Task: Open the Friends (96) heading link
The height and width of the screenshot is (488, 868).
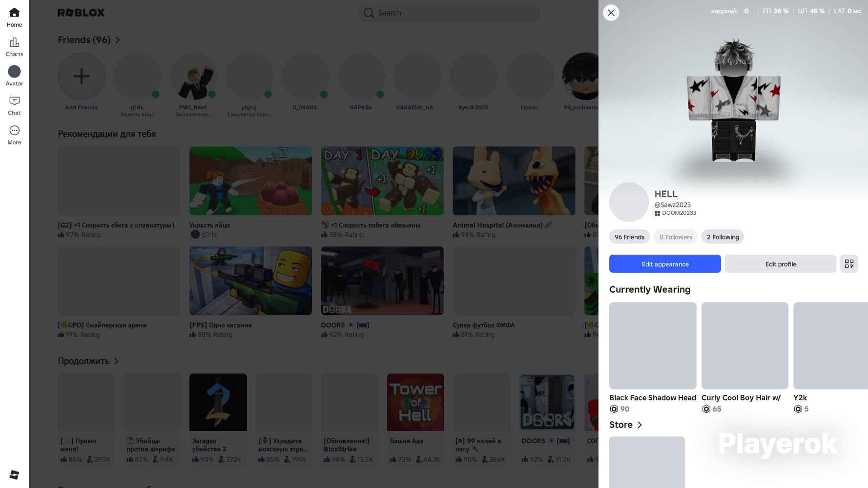Action: [x=84, y=40]
